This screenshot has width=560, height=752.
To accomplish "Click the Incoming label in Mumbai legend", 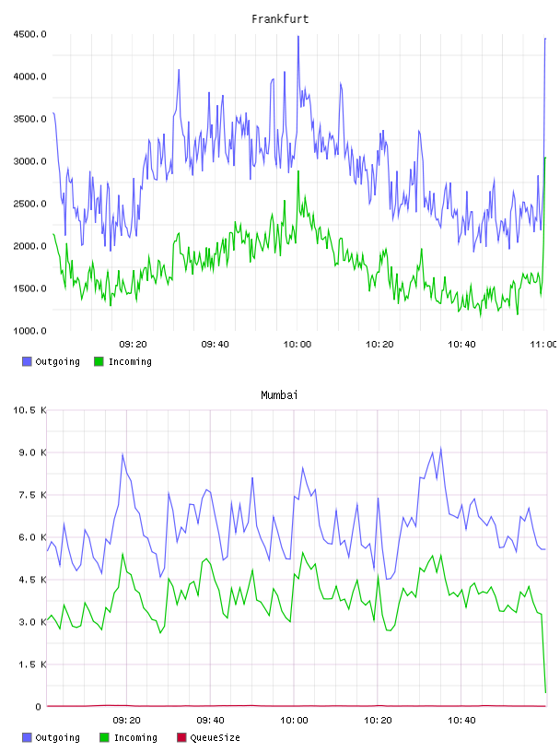I will (x=135, y=737).
